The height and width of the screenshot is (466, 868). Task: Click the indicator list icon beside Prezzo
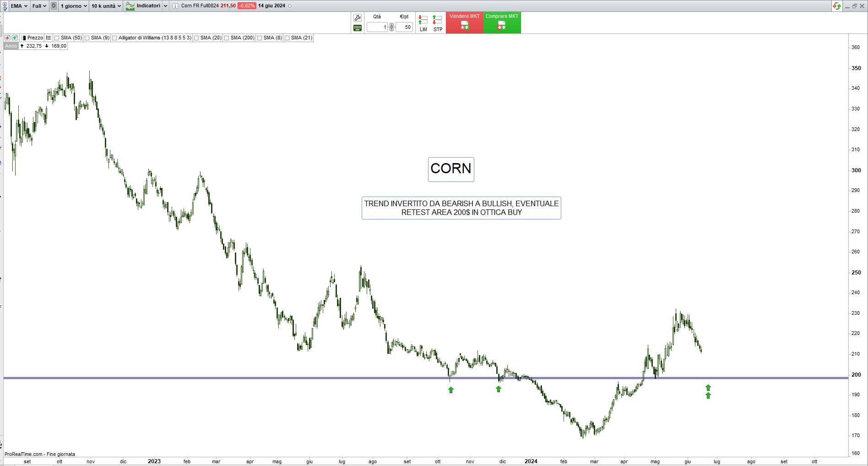click(x=49, y=38)
